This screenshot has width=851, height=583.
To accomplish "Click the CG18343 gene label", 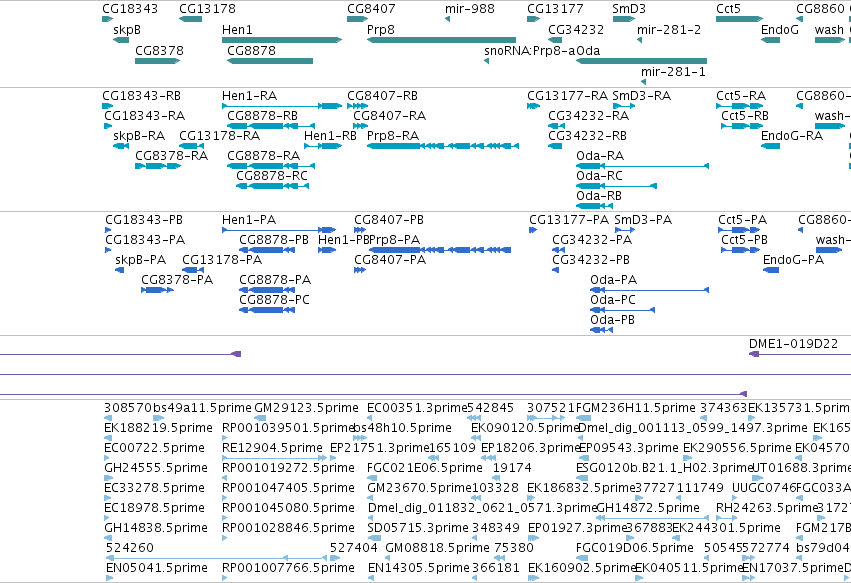I will click(130, 9).
